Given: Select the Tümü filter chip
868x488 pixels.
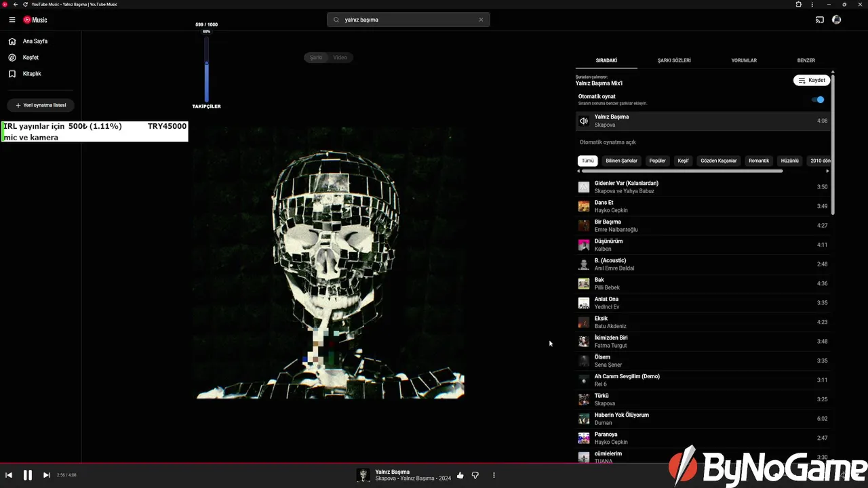Looking at the screenshot, I should pos(588,161).
